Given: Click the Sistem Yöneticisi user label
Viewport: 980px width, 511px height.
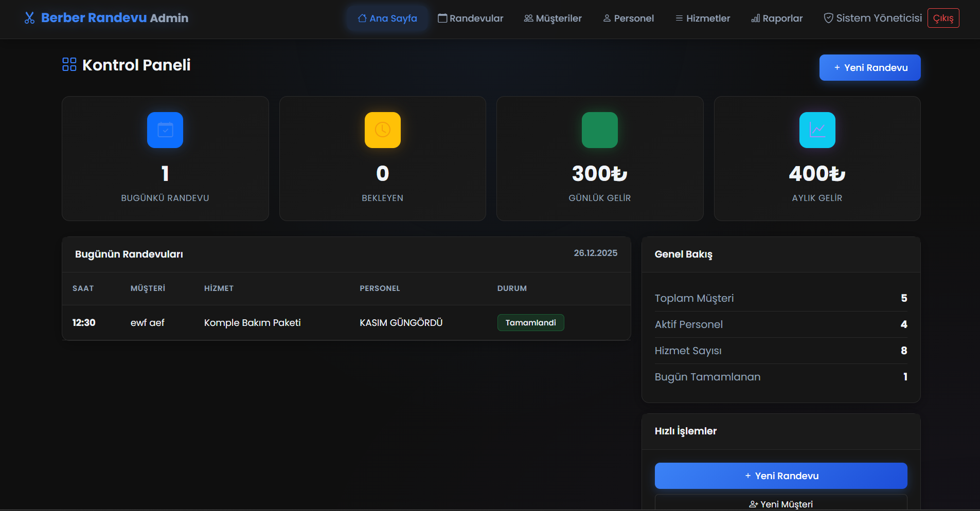Looking at the screenshot, I should pos(879,19).
